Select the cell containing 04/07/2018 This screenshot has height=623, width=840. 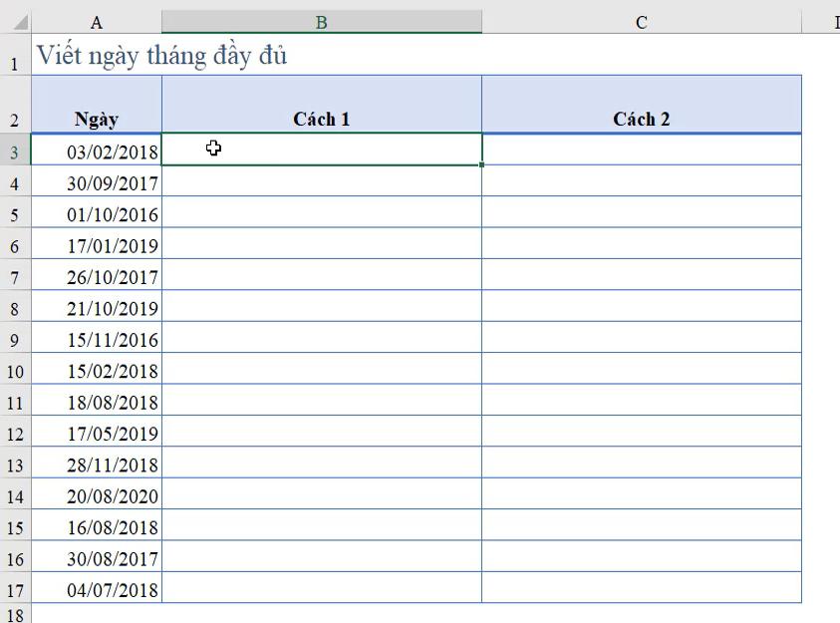[96, 589]
